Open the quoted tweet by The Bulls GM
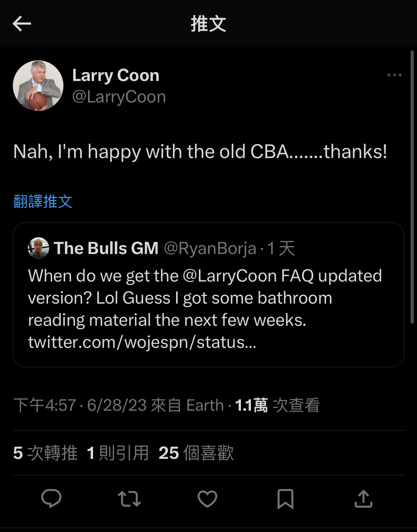Viewport: 417px width, 532px height. 208,295
